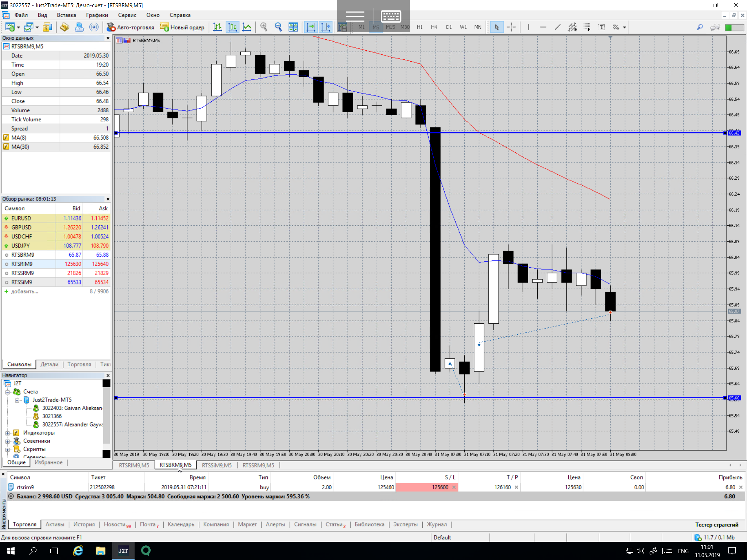Click the zoom out magnifier icon

[278, 27]
